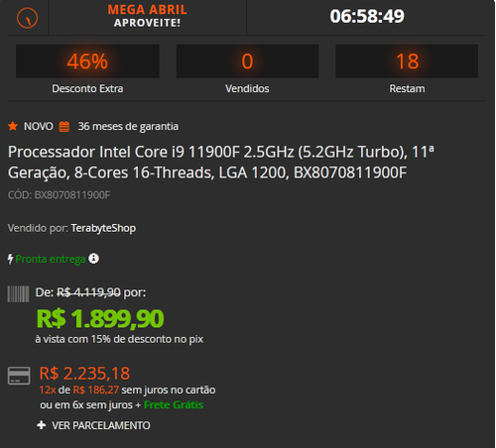Click the 18 Restam counter box
Image resolution: width=496 pixels, height=448 pixels.
pos(407,61)
